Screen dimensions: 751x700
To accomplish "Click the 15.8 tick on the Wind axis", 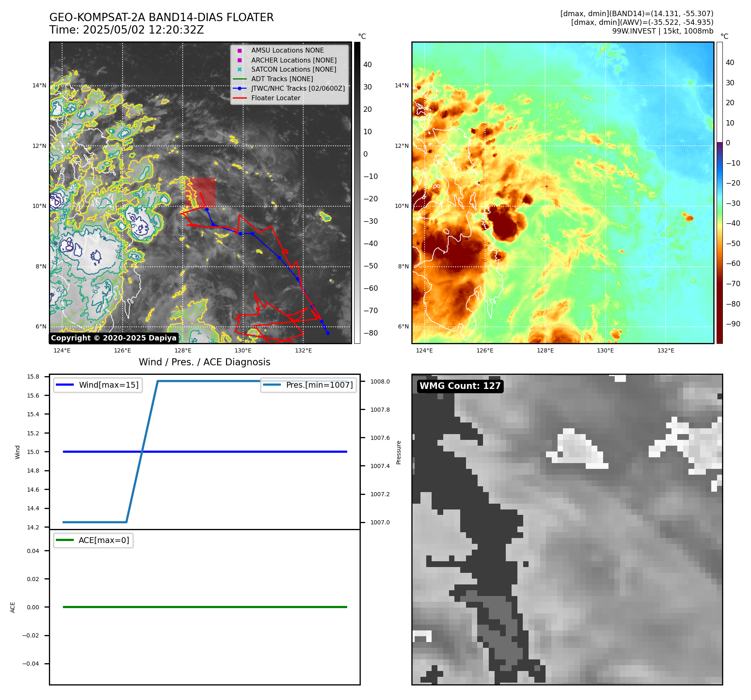I will point(33,377).
